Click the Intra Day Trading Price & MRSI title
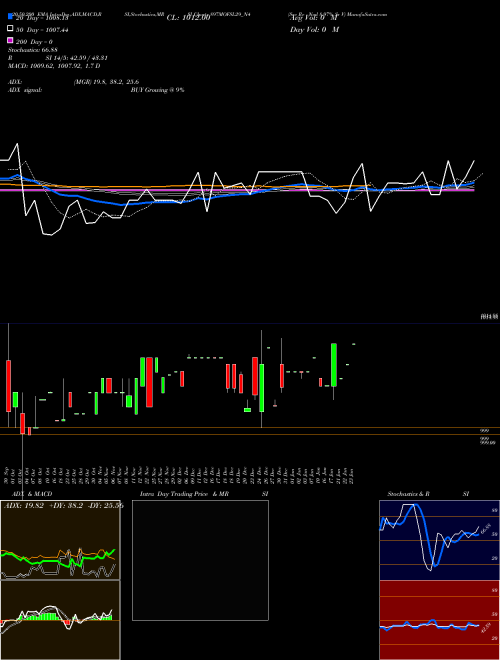Image resolution: width=500 pixels, height=660 pixels. (204, 494)
